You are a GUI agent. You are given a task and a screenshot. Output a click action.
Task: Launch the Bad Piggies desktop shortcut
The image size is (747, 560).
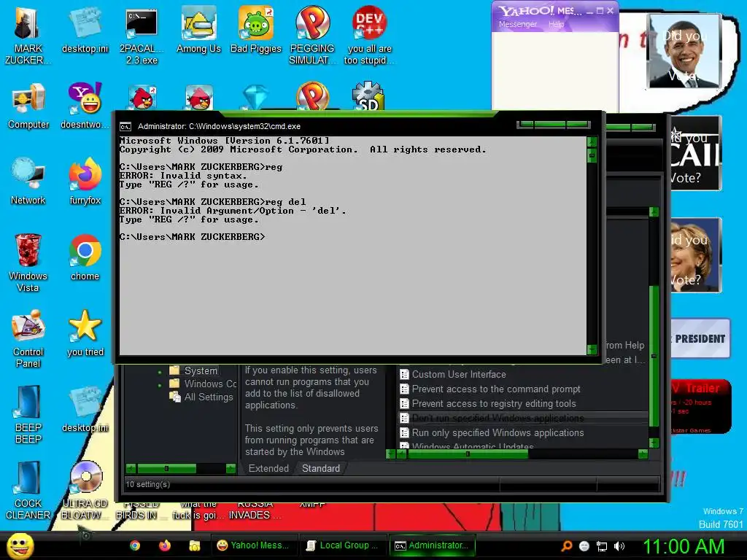[256, 31]
